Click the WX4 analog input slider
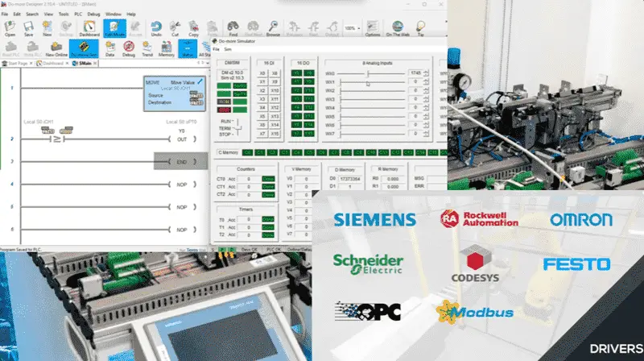Viewport: 644px width, 361px height. coord(372,108)
